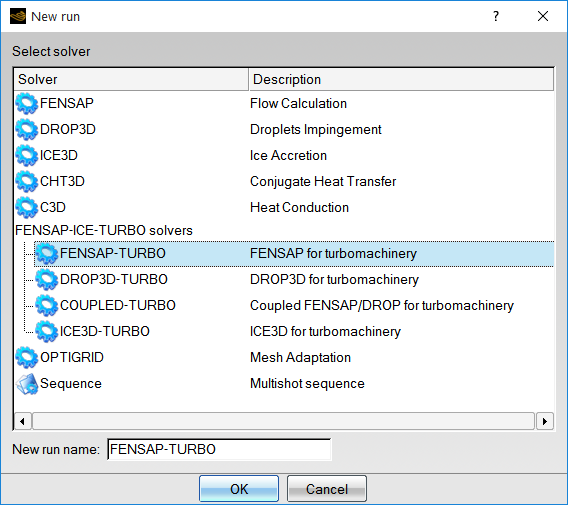Select FENSAP solver name
The width and height of the screenshot is (568, 505).
click(67, 103)
